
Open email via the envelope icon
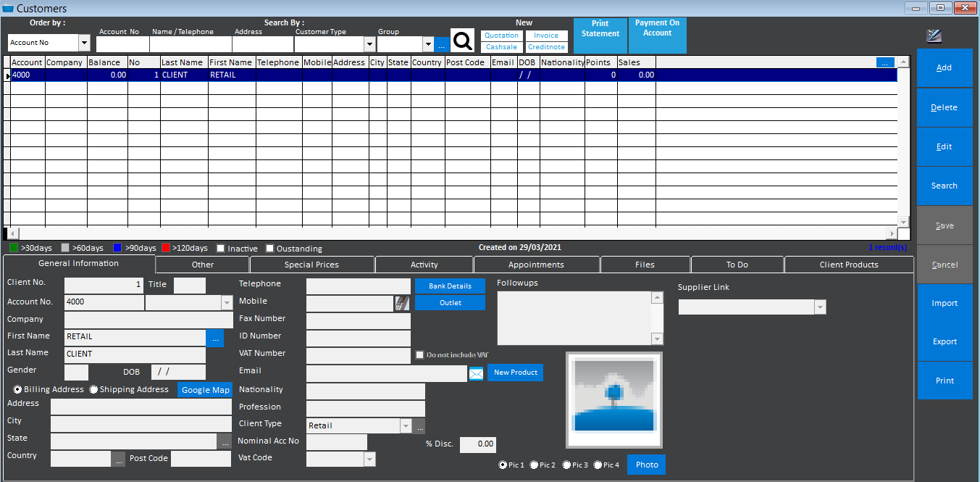tap(476, 374)
